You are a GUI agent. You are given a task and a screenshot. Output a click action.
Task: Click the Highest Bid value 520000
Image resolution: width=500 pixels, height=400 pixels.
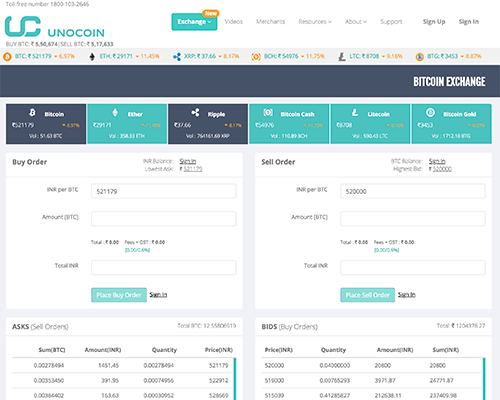pos(442,169)
